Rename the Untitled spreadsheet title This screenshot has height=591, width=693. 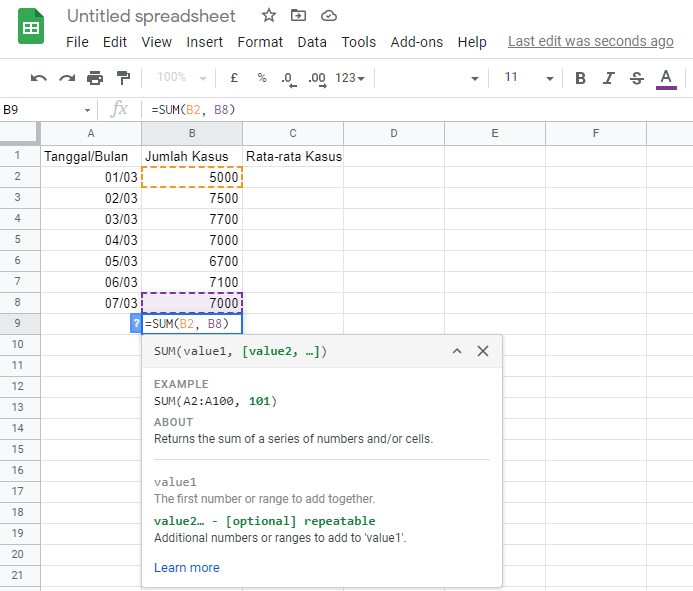coord(151,16)
